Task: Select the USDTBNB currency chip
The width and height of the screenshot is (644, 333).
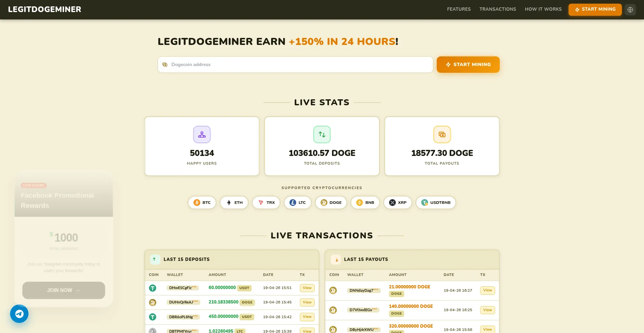Action: pyautogui.click(x=436, y=203)
